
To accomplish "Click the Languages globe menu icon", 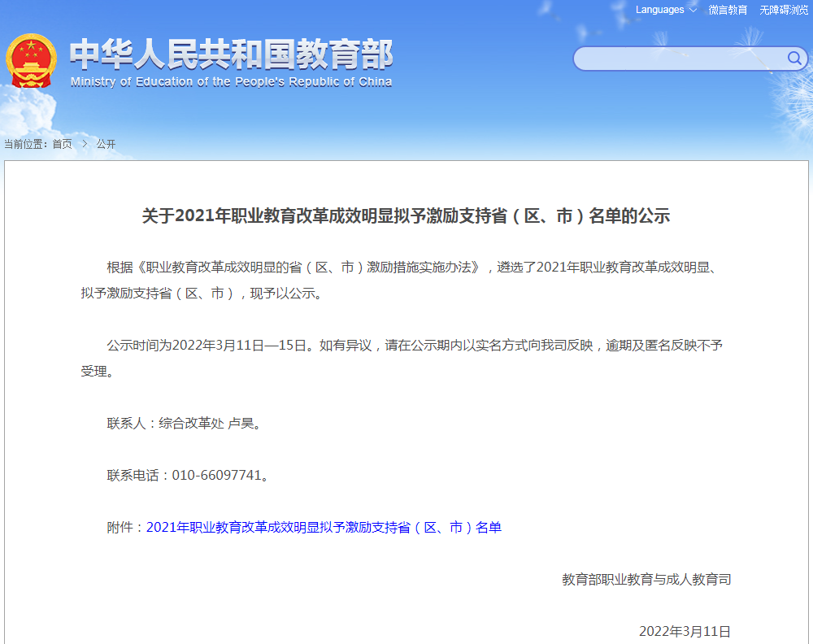I will 693,10.
